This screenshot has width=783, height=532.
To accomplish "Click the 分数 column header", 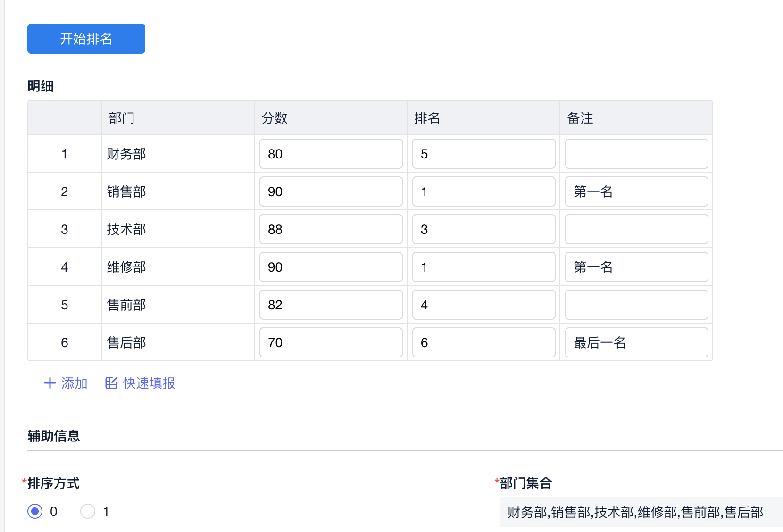I will [x=275, y=118].
